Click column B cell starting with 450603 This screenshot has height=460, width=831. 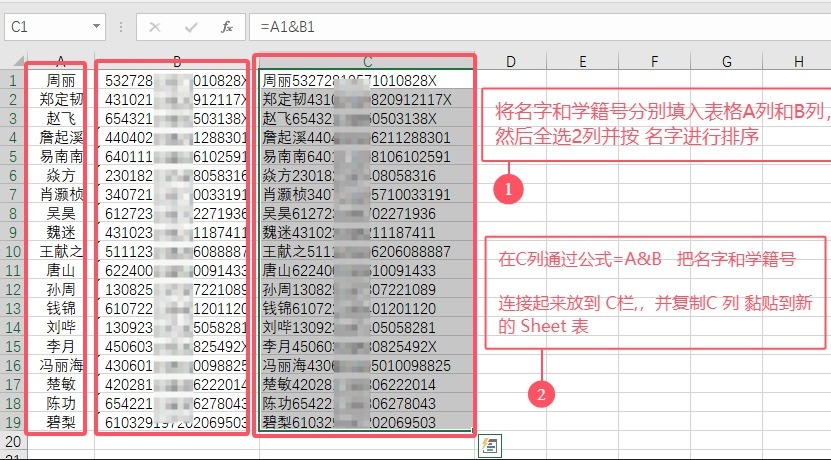[176, 347]
